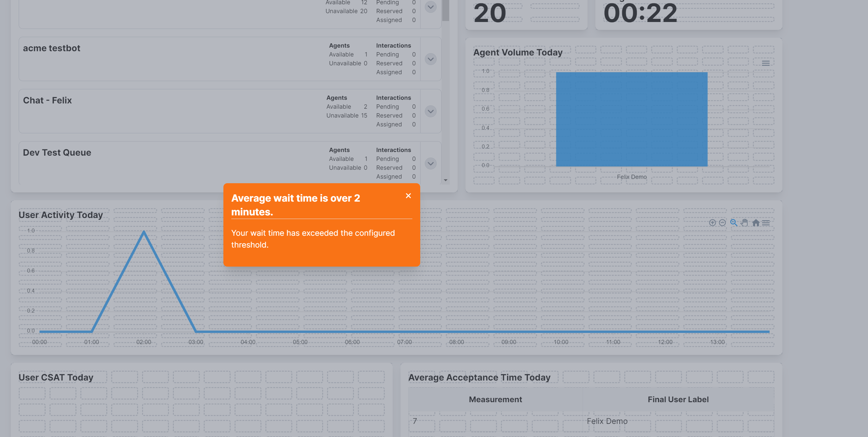Open the Agent Volume Today chart menu

click(766, 63)
